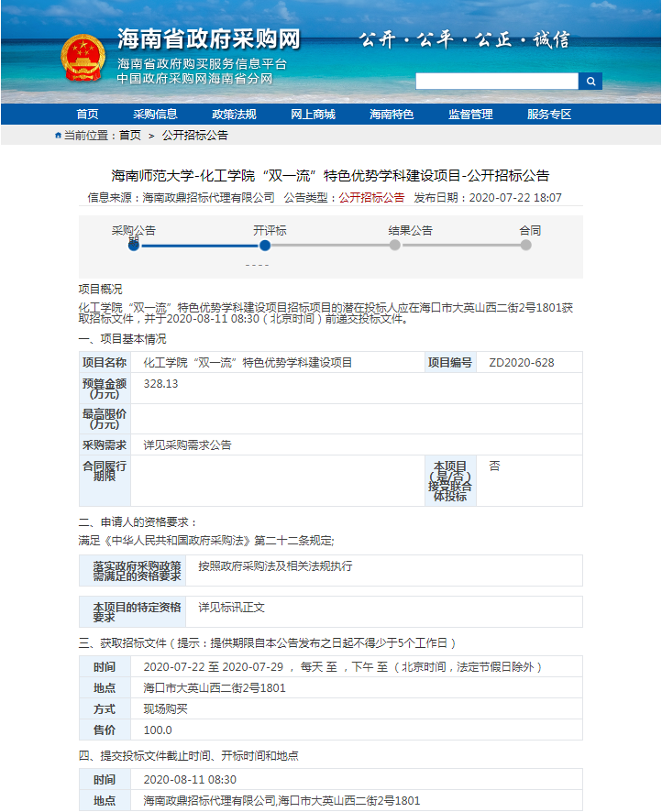The image size is (662, 812).
Task: Click the 方式 header cell
Action: (105, 709)
